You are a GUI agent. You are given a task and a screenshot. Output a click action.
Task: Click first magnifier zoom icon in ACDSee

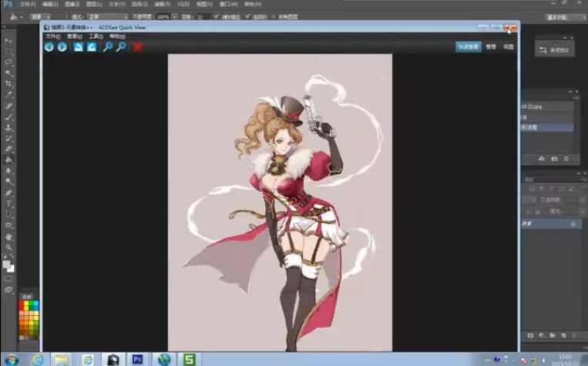(108, 47)
